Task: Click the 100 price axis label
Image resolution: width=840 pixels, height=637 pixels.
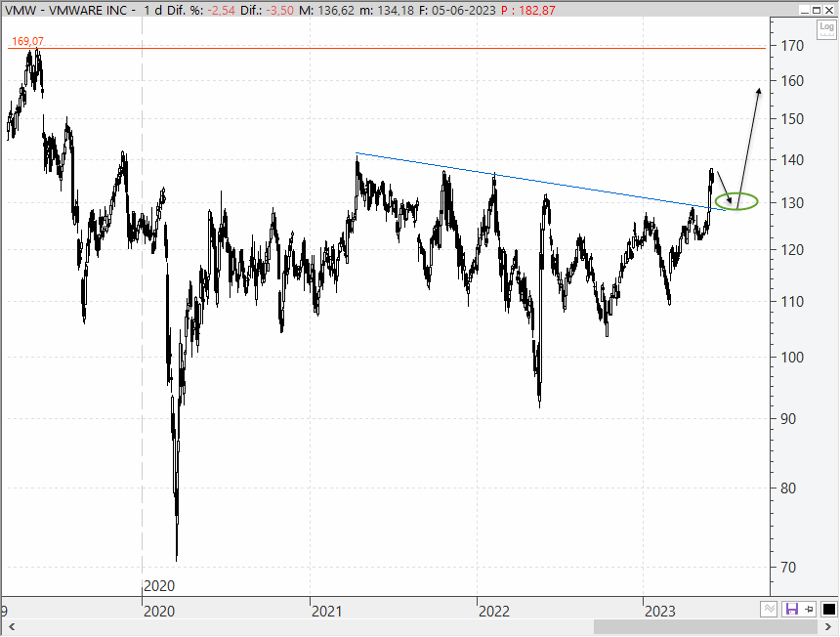Action: point(792,358)
